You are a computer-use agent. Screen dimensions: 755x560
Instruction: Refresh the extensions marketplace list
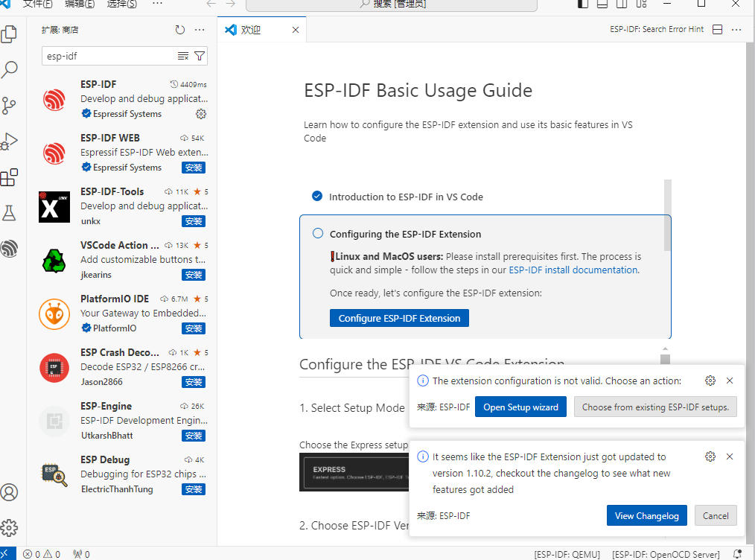click(x=180, y=30)
